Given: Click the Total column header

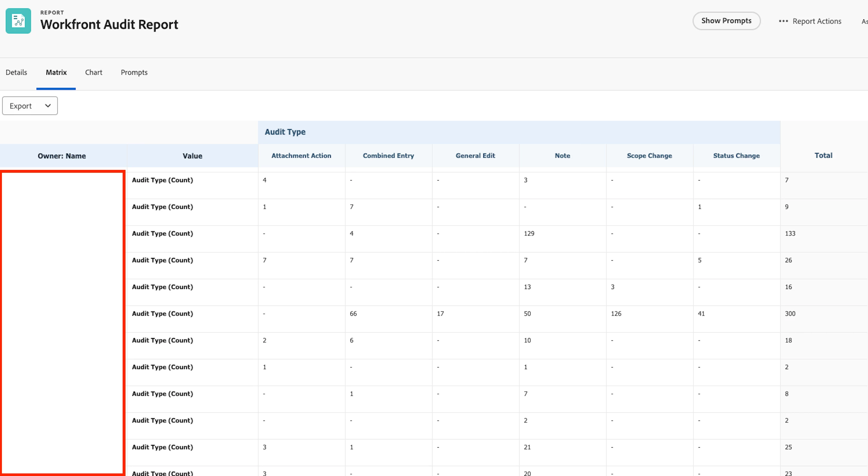Looking at the screenshot, I should 823,155.
